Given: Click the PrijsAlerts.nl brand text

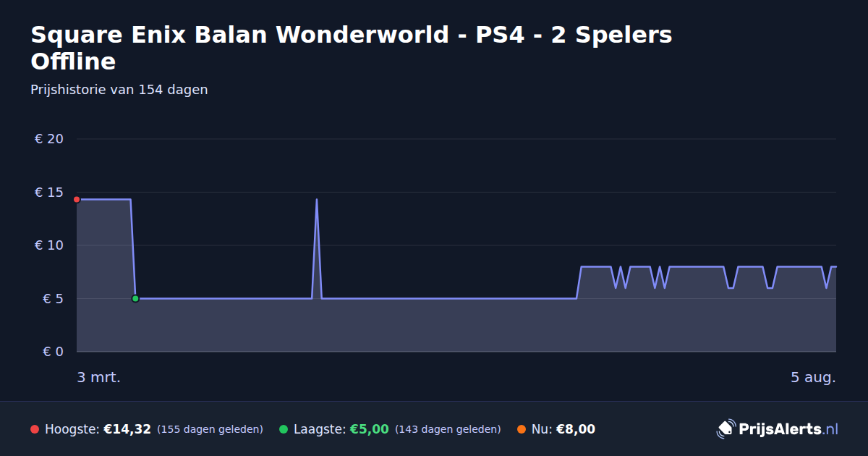Looking at the screenshot, I should [788, 429].
